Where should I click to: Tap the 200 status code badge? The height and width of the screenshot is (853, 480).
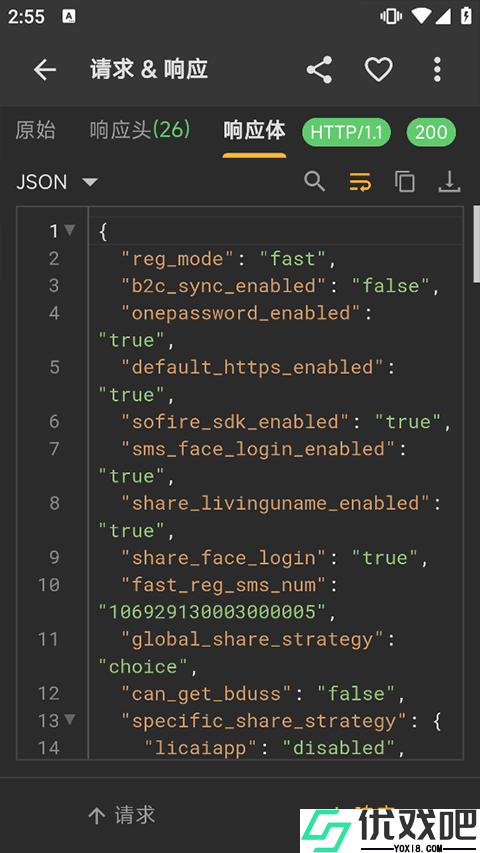point(431,132)
